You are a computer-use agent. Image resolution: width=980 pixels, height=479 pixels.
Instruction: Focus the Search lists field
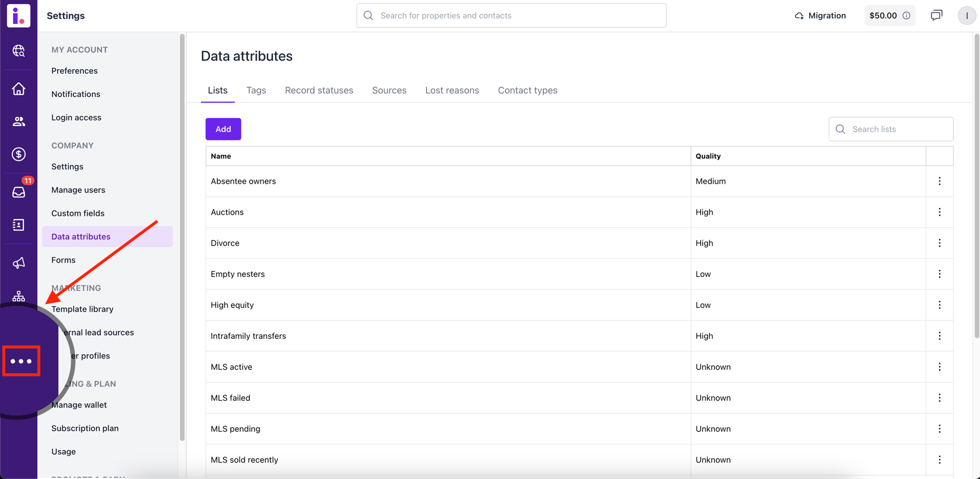click(891, 129)
